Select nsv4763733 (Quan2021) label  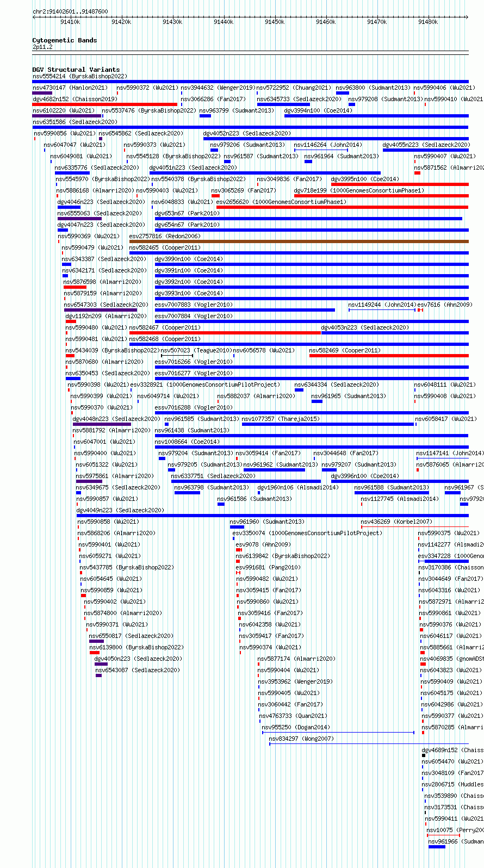[x=293, y=716]
